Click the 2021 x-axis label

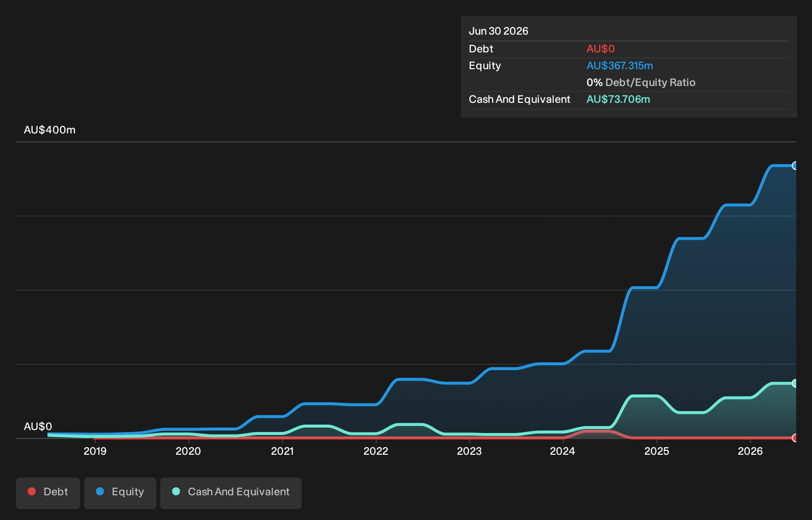coord(282,451)
